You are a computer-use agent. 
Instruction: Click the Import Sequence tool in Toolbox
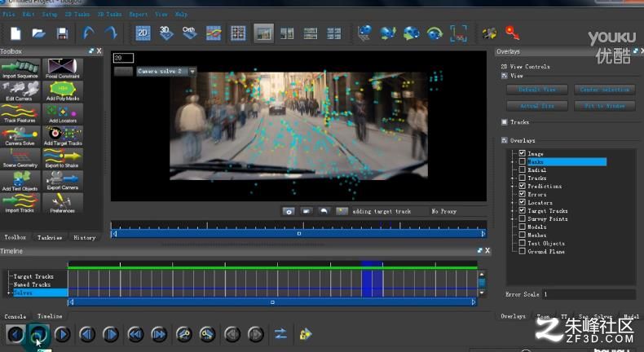[x=20, y=68]
